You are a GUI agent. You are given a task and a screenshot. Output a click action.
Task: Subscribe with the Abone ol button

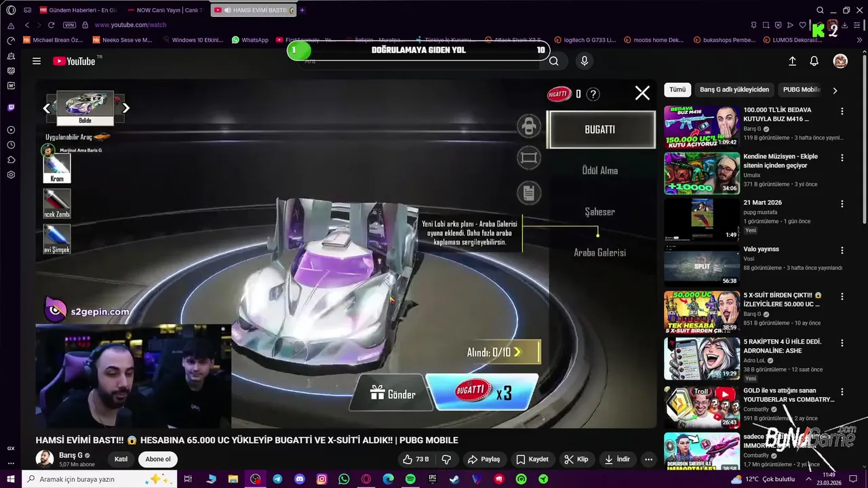[158, 460]
